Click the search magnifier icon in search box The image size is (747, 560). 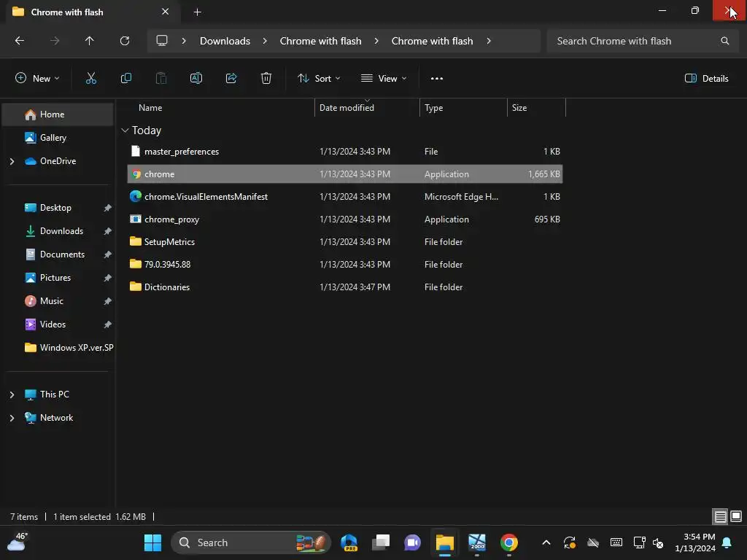point(724,41)
